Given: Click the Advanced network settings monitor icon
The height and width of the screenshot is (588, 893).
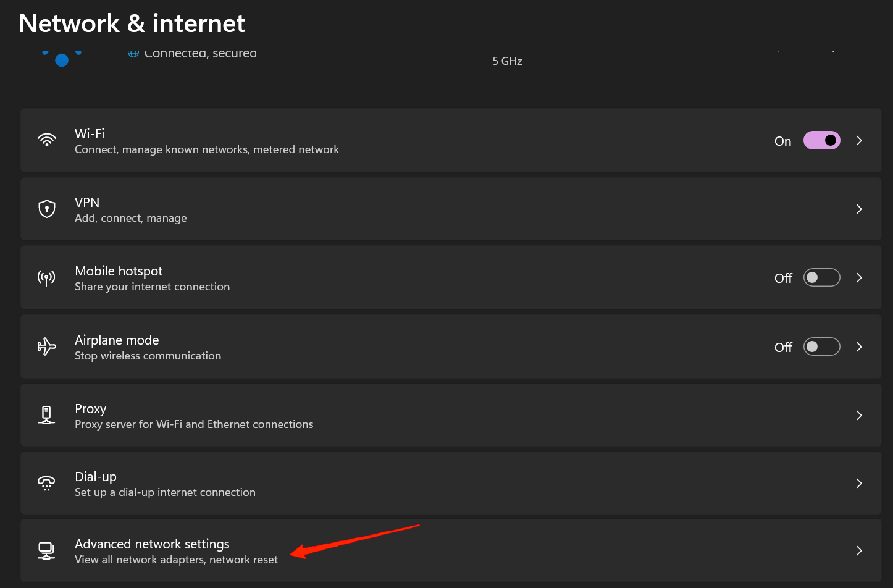Looking at the screenshot, I should (46, 550).
